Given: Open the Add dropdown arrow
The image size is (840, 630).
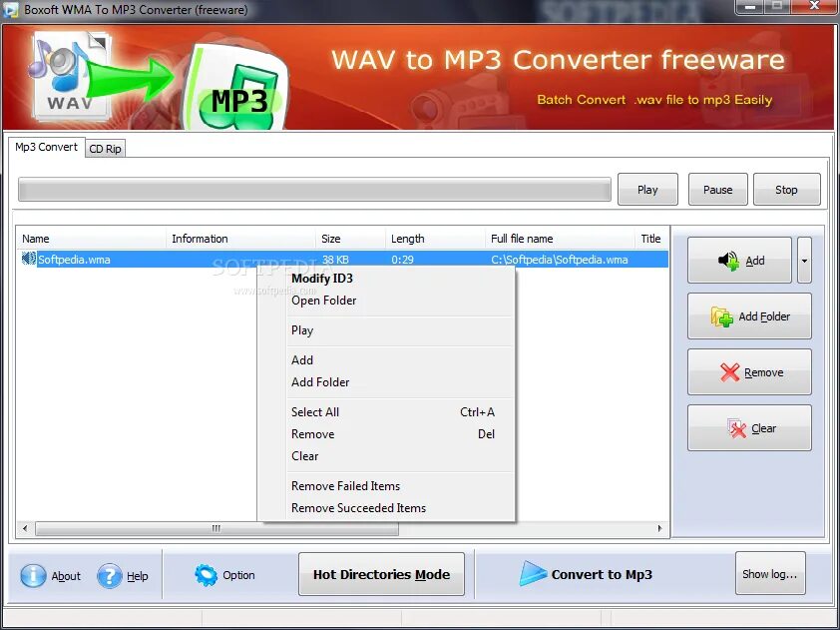Looking at the screenshot, I should [804, 260].
